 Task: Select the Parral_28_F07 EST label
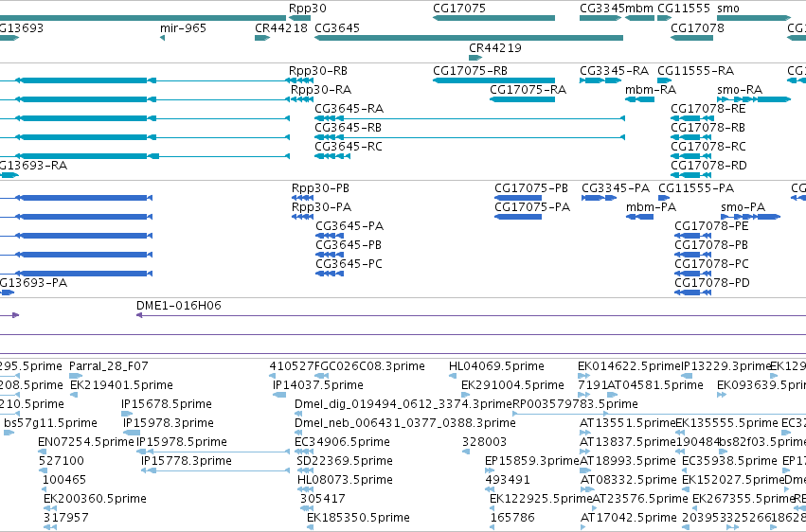click(x=109, y=366)
